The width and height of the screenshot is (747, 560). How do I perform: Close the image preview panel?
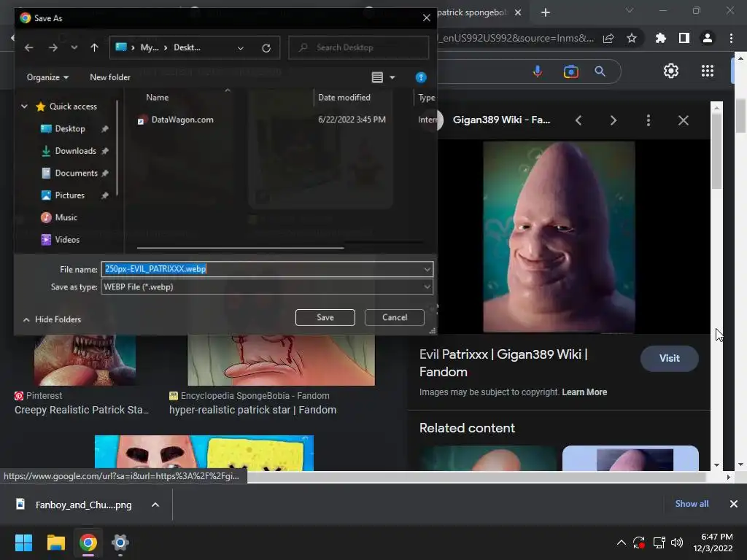point(683,120)
